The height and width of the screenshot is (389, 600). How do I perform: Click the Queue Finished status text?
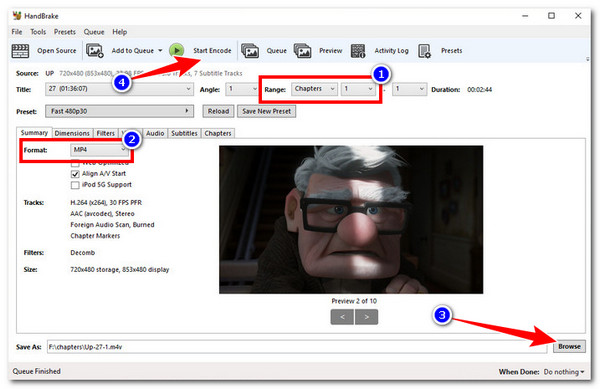36,371
